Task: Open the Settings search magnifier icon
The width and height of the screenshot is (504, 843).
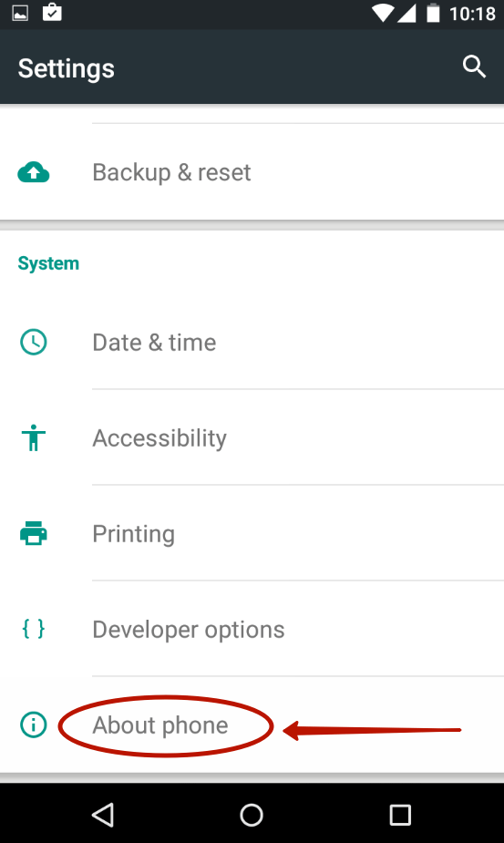Action: click(x=474, y=67)
